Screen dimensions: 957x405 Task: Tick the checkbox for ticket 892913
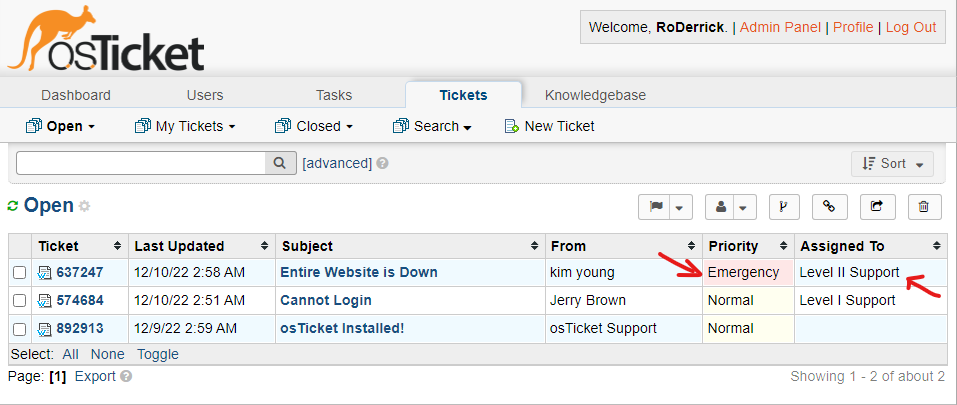[20, 329]
